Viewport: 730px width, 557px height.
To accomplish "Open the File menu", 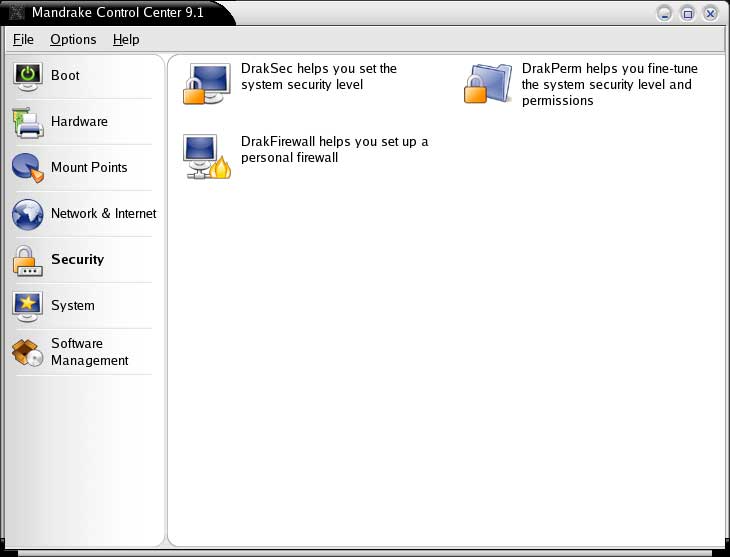I will click(23, 39).
